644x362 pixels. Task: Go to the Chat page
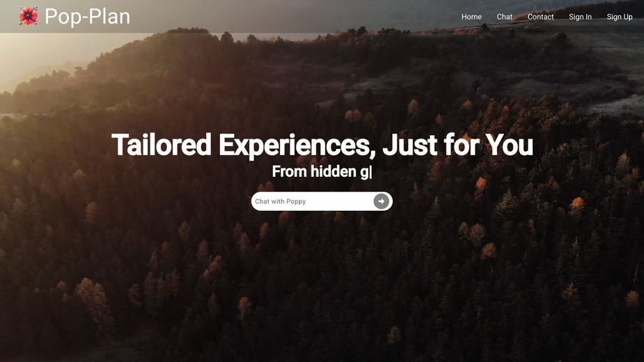[x=504, y=17]
